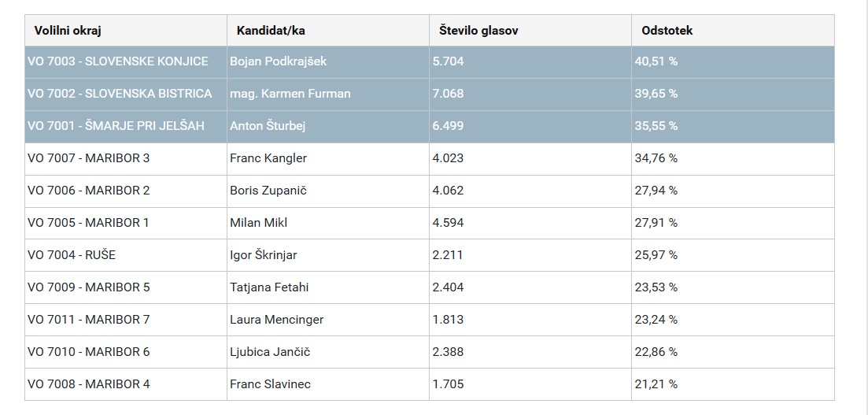Select the VO 7010 - MARIBOR 6 row
The height and width of the screenshot is (415, 868).
pyautogui.click(x=88, y=352)
